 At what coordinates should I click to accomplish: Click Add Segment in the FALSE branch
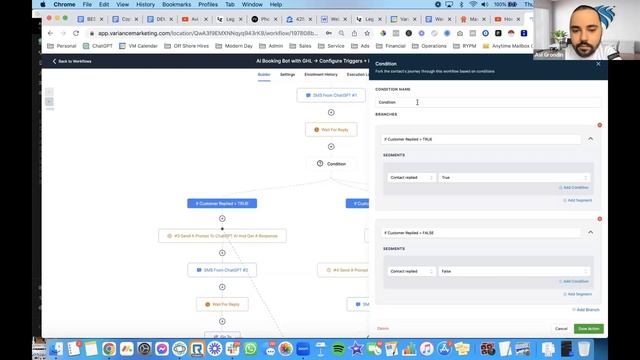578,294
